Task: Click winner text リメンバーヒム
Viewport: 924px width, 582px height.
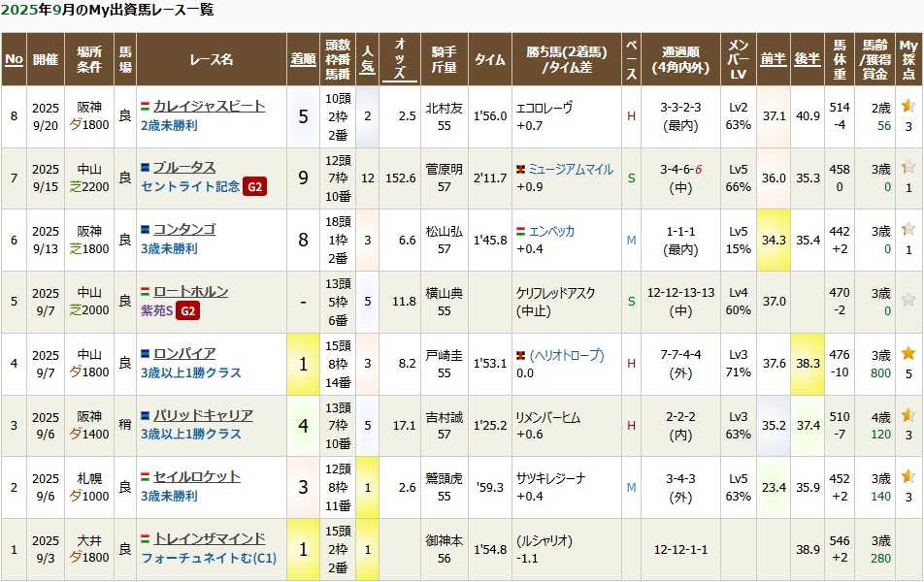Action: pos(548,417)
